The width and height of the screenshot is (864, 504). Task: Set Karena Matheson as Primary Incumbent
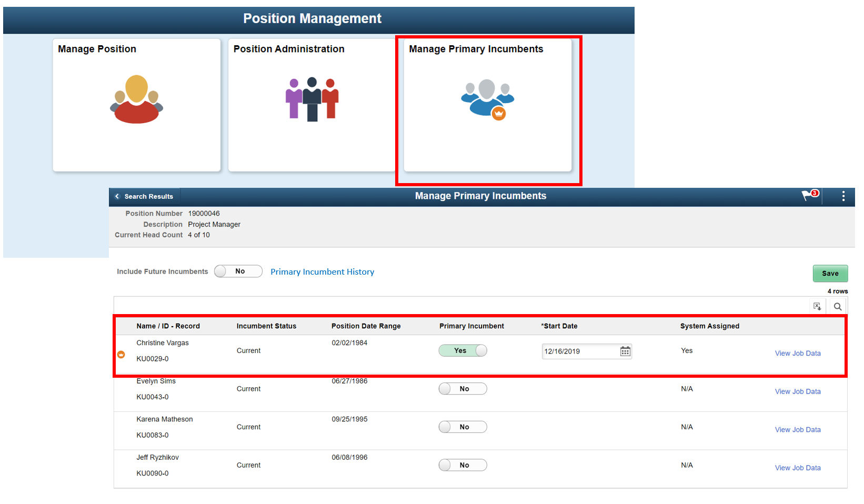pos(463,427)
